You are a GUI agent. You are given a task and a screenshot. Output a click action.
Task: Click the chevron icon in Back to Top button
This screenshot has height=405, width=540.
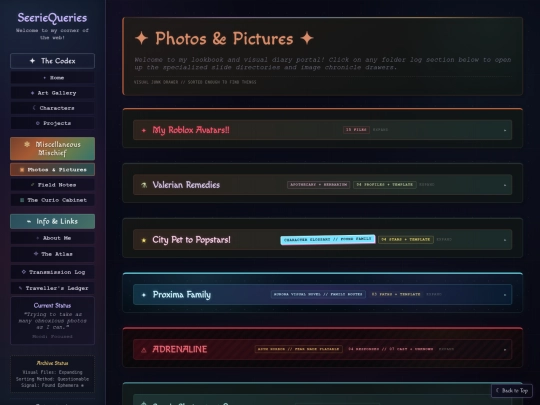click(497, 390)
